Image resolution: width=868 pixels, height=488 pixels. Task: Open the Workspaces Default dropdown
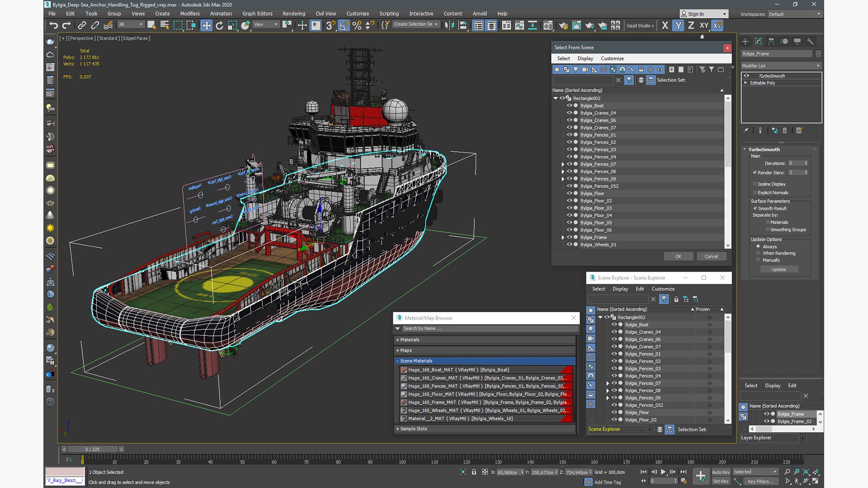(794, 14)
